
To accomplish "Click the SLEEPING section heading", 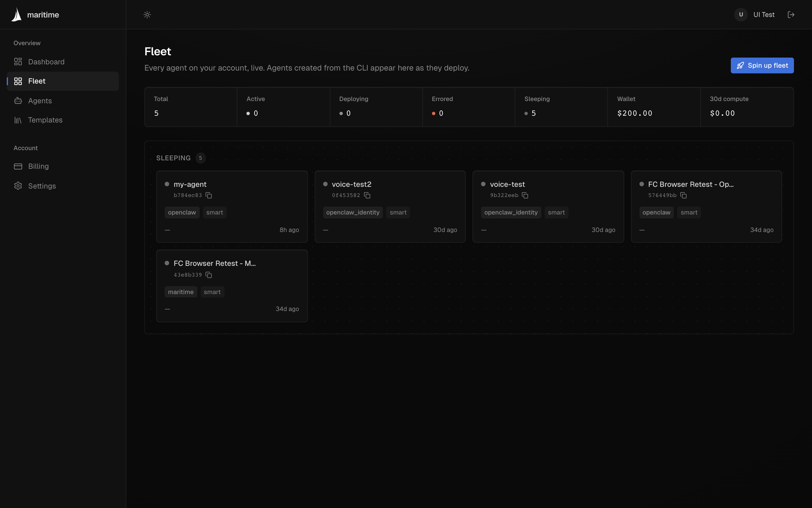I will [173, 158].
